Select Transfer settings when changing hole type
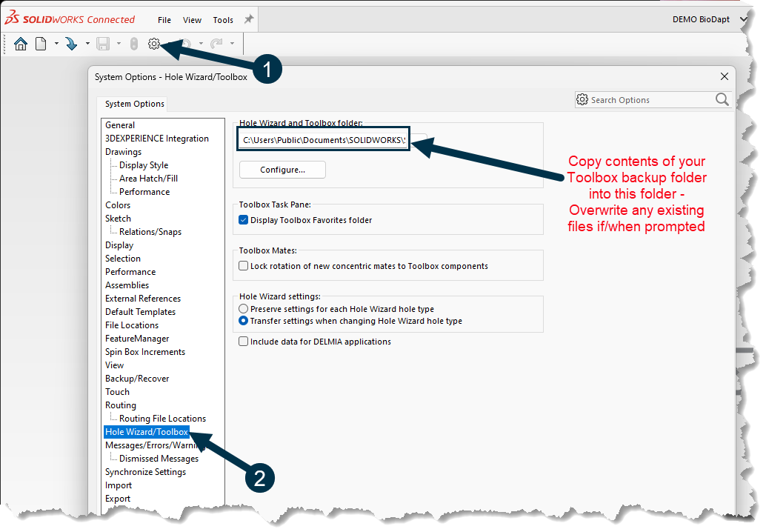Viewport: 766px width, 532px height. click(243, 321)
